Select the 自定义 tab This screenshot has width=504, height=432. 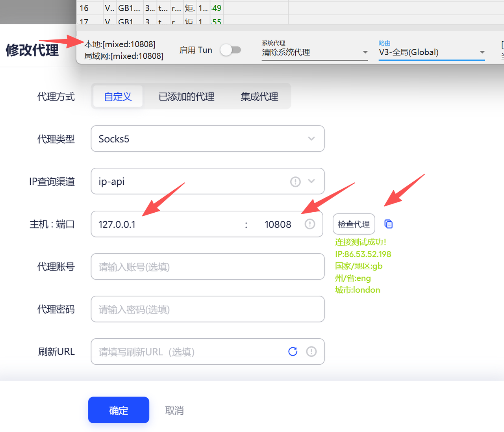click(117, 96)
